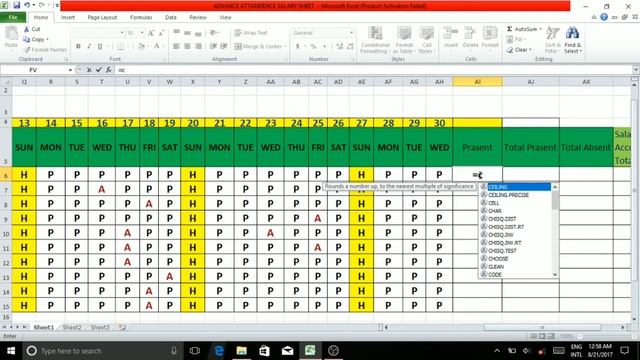Image resolution: width=640 pixels, height=360 pixels.
Task: Toggle bold formatting
Action: click(x=78, y=47)
